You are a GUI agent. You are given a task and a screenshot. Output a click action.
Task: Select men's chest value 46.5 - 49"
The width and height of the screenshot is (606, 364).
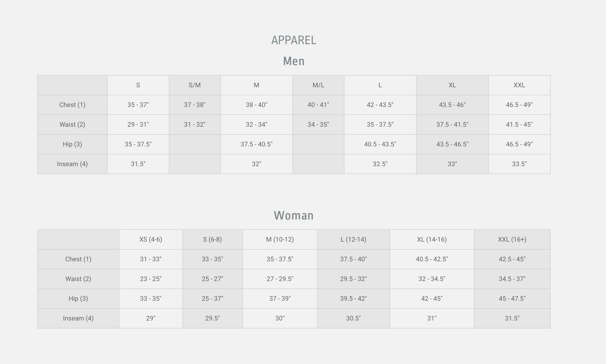tap(519, 105)
